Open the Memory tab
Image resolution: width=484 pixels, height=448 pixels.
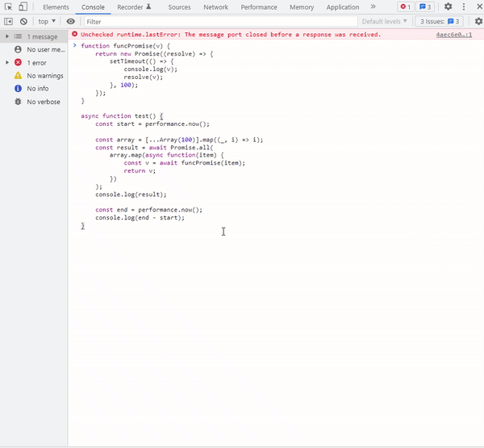point(302,7)
